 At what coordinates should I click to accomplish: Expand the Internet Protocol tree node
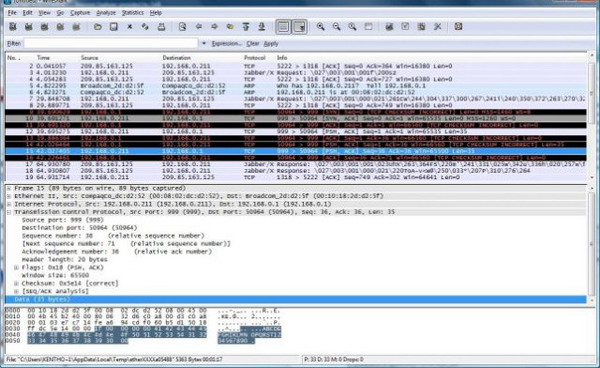tap(9, 204)
